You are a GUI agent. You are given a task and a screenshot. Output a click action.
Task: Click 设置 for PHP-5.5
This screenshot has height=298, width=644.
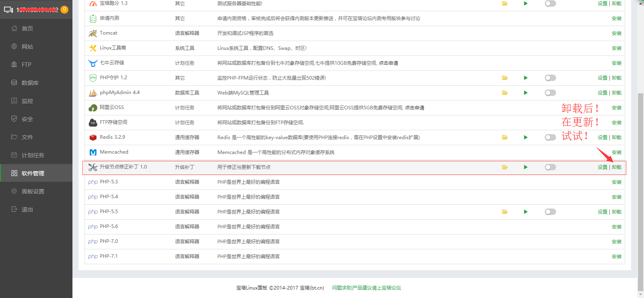click(603, 212)
